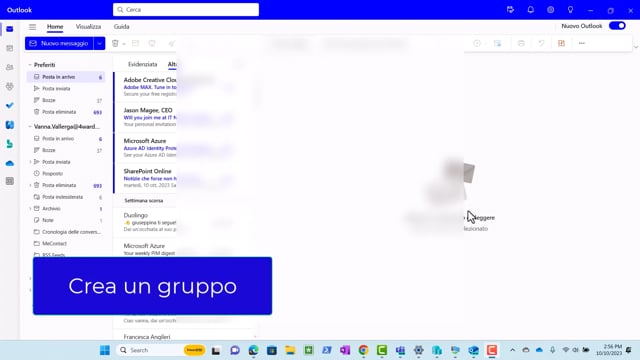Viewport: 640px width, 360px height.
Task: Click the Cerca search box
Action: [186, 9]
